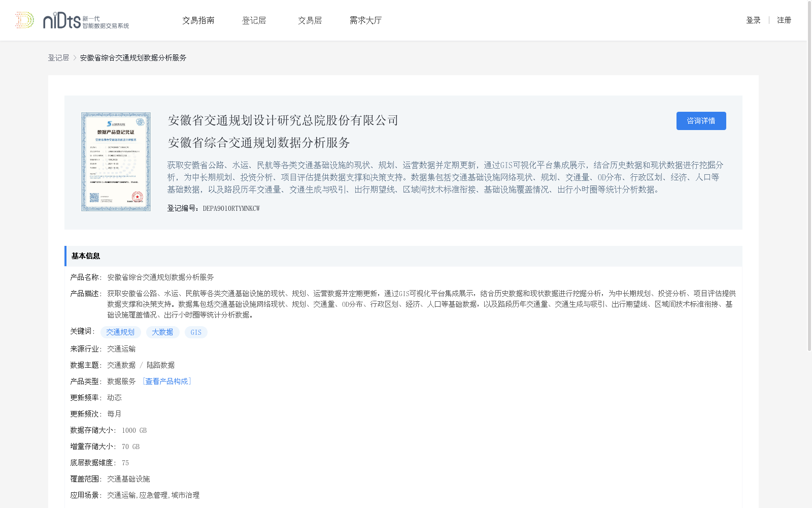812x508 pixels.
Task: Select the GIS keyword tag
Action: (196, 332)
